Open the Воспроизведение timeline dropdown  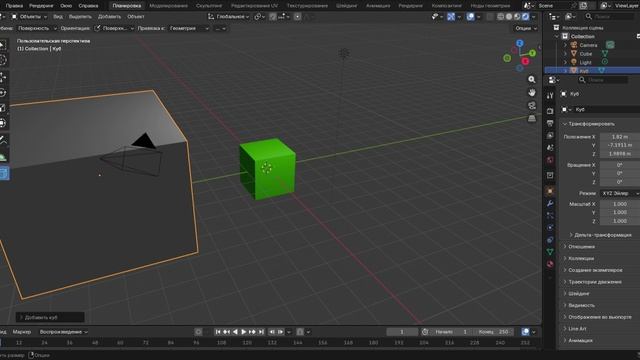[x=64, y=332]
